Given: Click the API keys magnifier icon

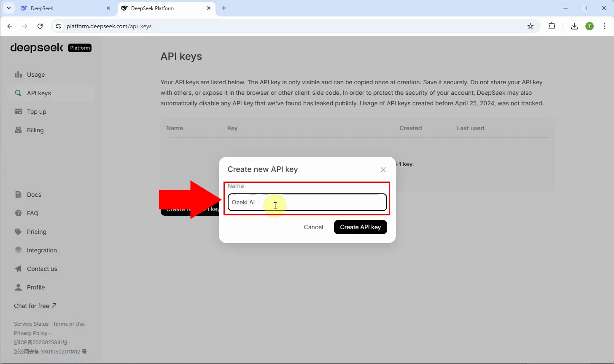Looking at the screenshot, I should click(18, 93).
